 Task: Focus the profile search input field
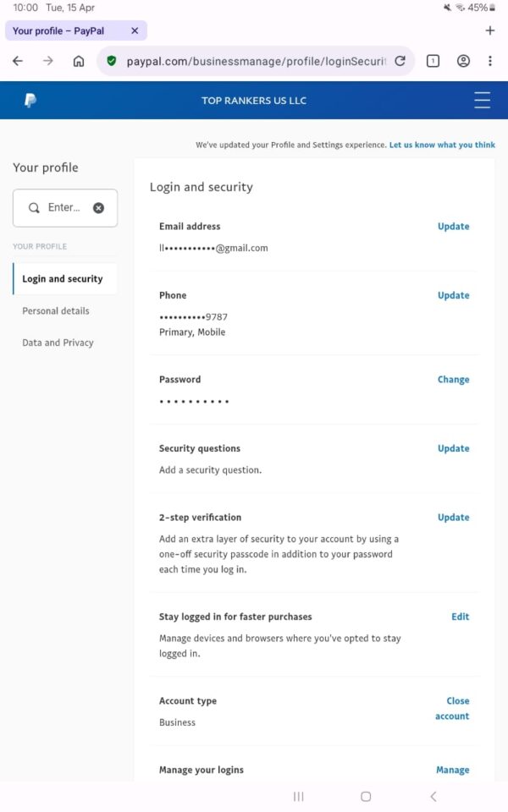coord(64,208)
